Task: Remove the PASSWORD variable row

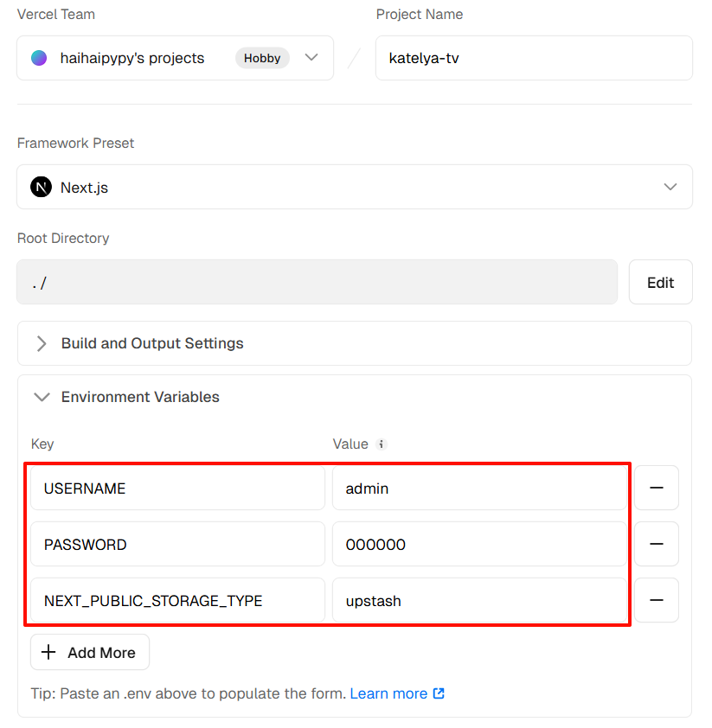Action: click(x=656, y=545)
